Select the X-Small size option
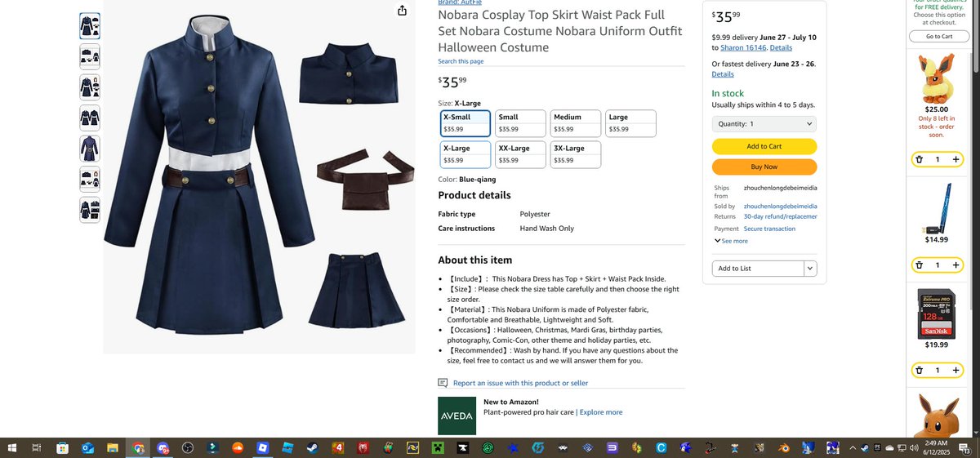This screenshot has height=458, width=980. coord(465,123)
